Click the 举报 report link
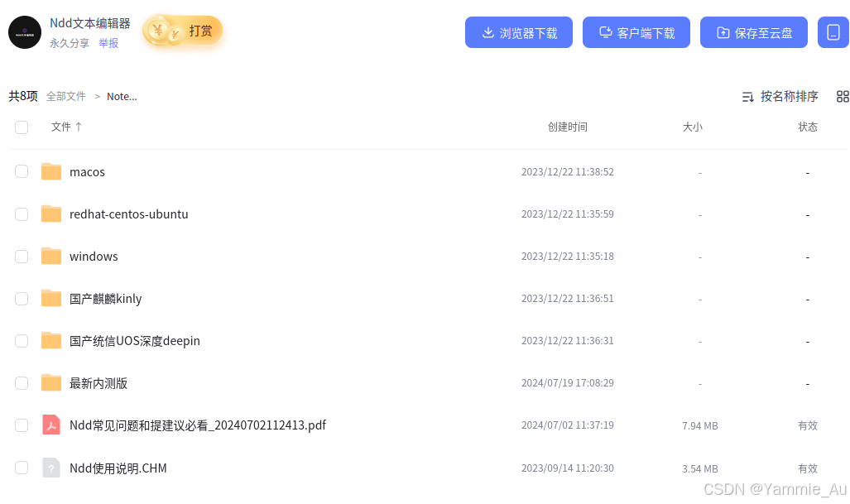 108,43
